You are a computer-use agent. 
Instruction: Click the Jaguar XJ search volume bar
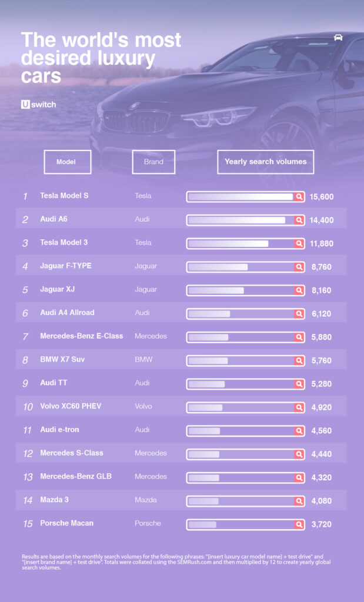tap(241, 290)
